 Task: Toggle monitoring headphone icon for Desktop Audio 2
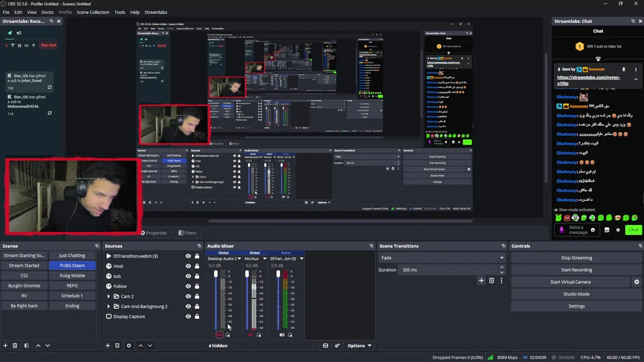click(228, 335)
